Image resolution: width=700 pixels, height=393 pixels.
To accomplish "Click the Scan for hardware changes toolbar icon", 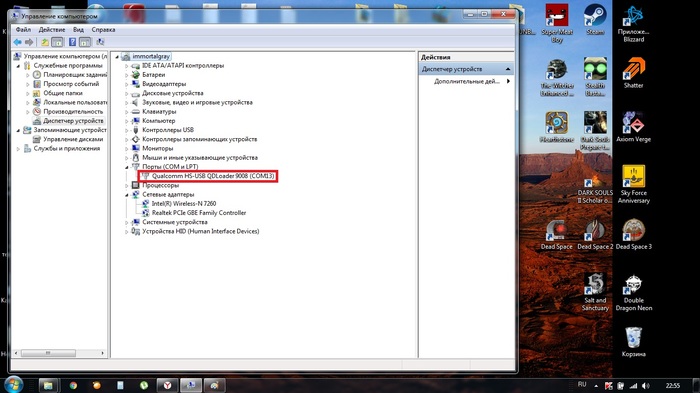I will point(100,42).
